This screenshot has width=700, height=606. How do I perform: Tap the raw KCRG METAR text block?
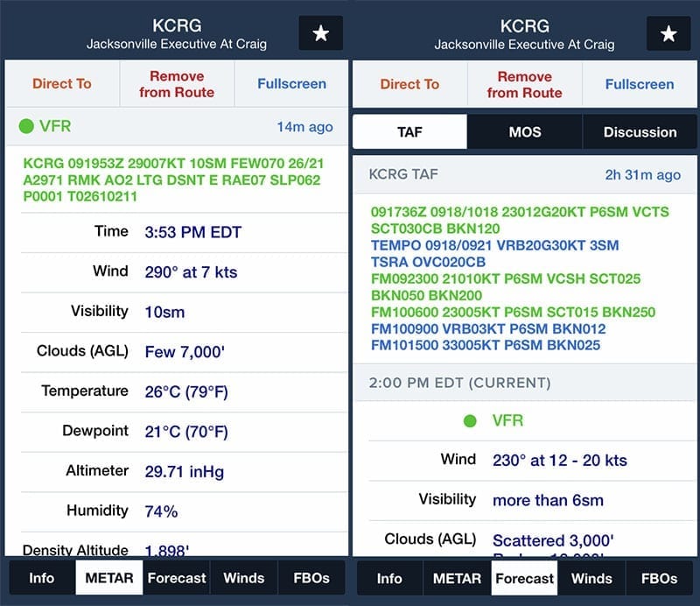click(175, 180)
